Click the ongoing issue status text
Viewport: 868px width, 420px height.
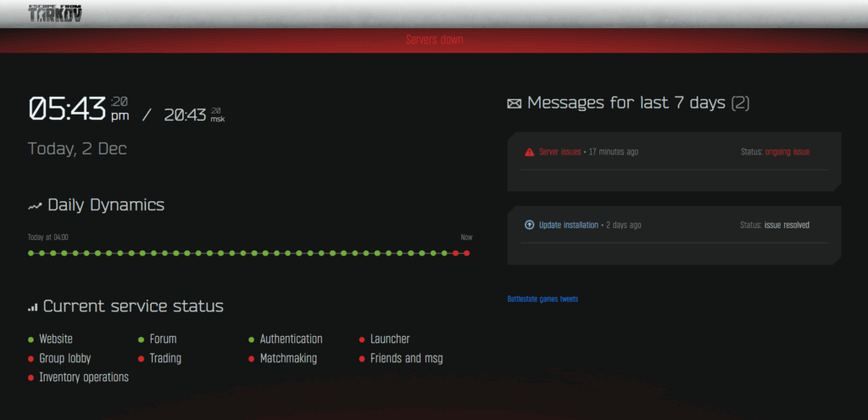pyautogui.click(x=787, y=152)
